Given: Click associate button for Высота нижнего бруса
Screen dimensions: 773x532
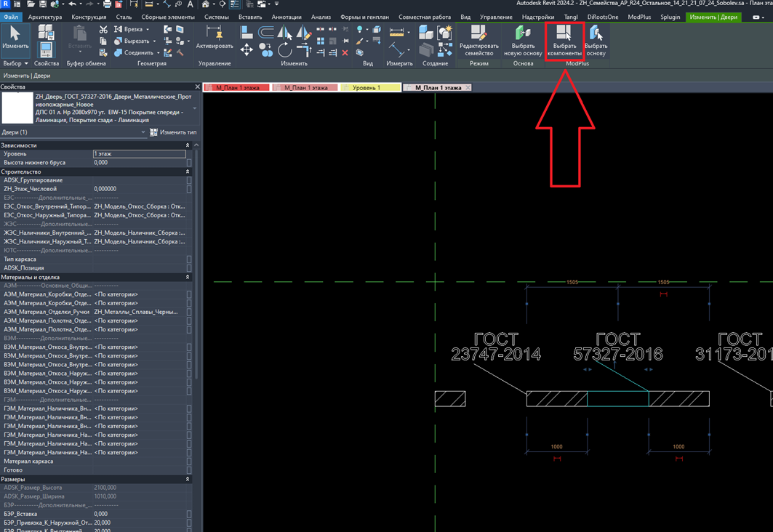Looking at the screenshot, I should (x=189, y=163).
